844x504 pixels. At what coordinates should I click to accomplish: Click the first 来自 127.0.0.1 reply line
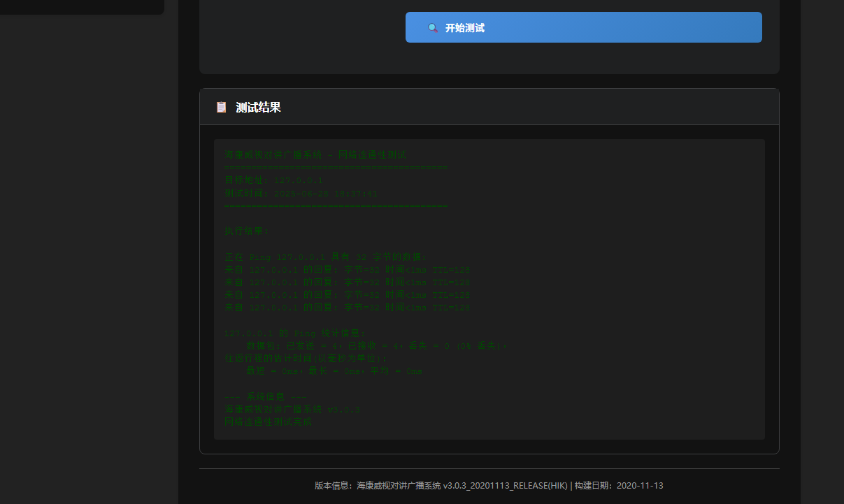347,269
